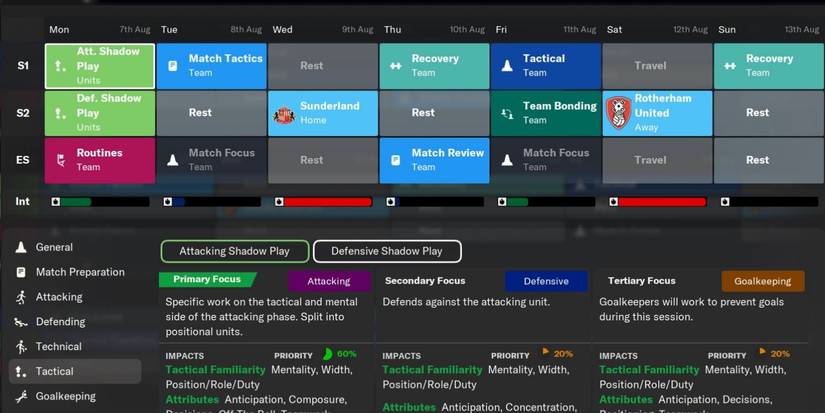The height and width of the screenshot is (413, 825).
Task: Select Tuesday's Rest slot in S2
Action: click(212, 113)
